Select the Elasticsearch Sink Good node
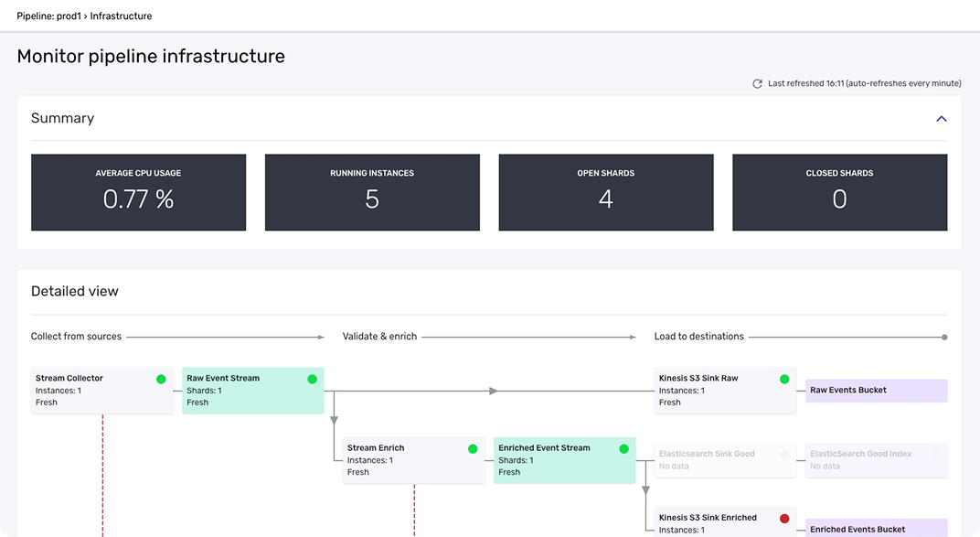The height and width of the screenshot is (537, 980). click(x=725, y=460)
